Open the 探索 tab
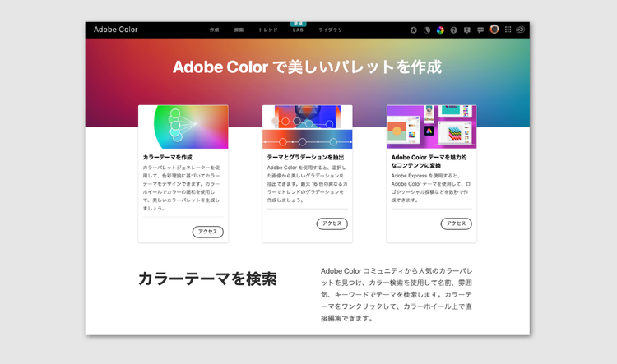The height and width of the screenshot is (364, 617). click(x=239, y=30)
